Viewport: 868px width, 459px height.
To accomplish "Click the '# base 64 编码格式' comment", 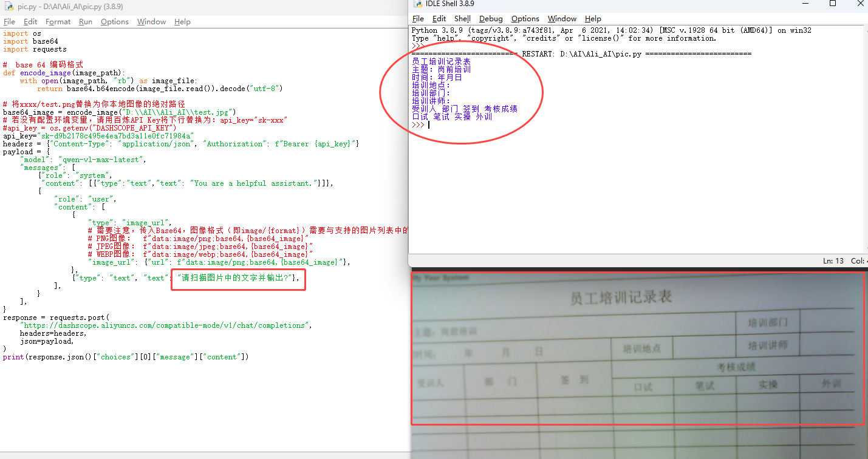I will pos(43,65).
